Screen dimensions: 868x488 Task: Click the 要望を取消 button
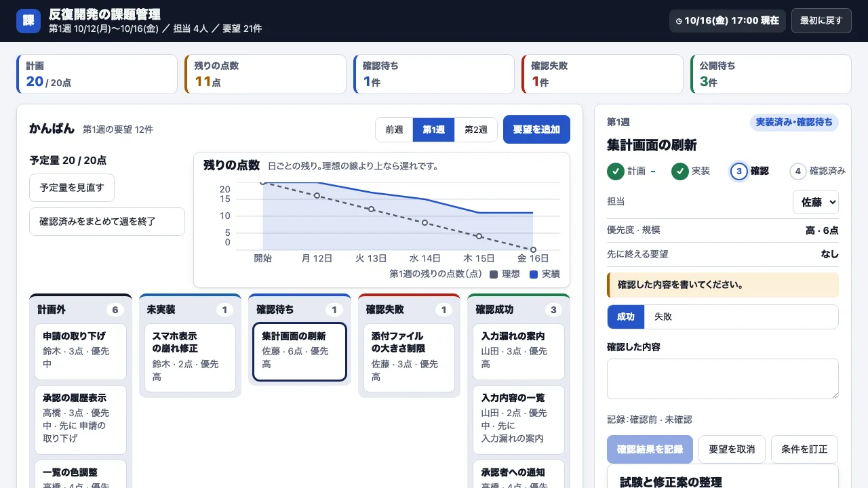pyautogui.click(x=732, y=449)
